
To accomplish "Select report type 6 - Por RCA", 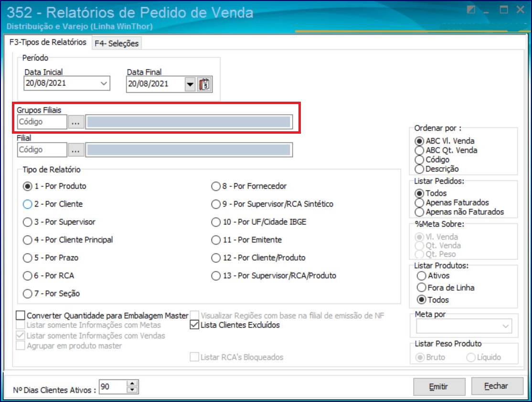I will click(49, 276).
